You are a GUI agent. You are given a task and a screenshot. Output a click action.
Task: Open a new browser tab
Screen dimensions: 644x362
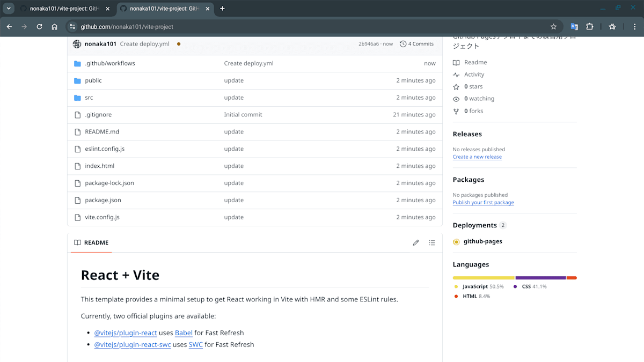click(x=222, y=9)
